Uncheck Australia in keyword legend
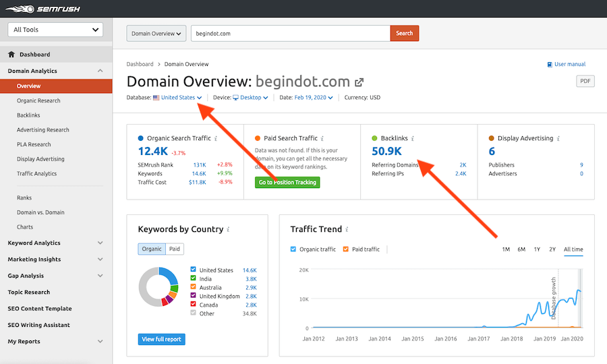This screenshot has height=364, width=607. (x=193, y=286)
